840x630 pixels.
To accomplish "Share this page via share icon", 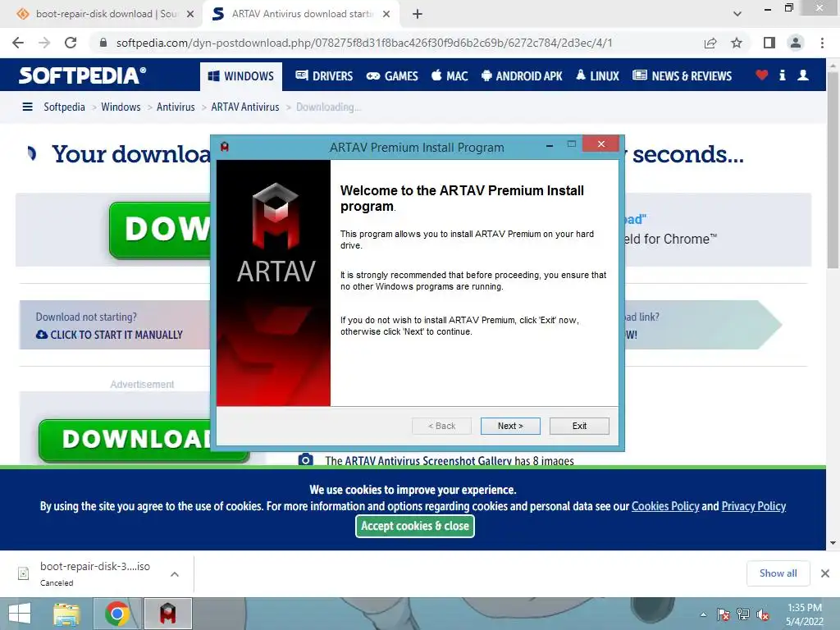I will [x=710, y=43].
